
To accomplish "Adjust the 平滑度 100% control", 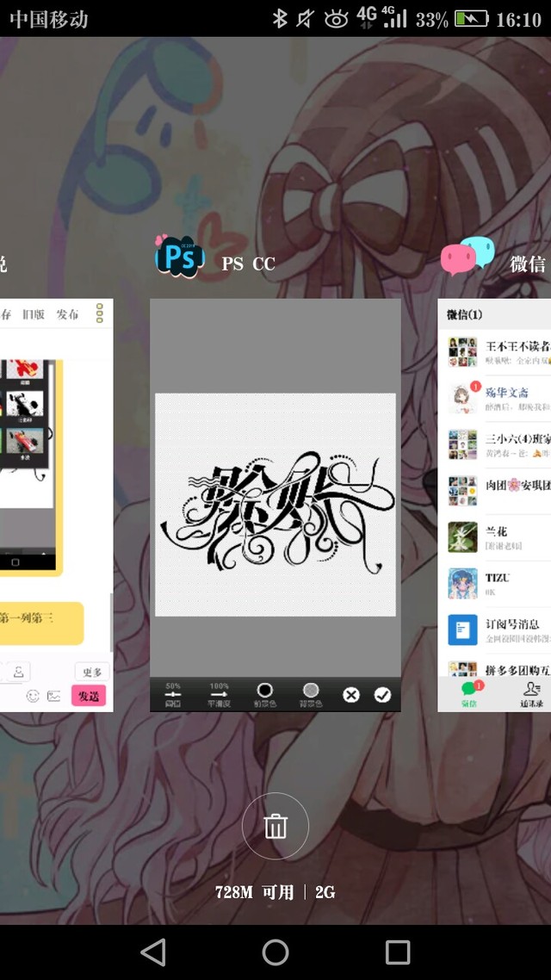I will (220, 694).
